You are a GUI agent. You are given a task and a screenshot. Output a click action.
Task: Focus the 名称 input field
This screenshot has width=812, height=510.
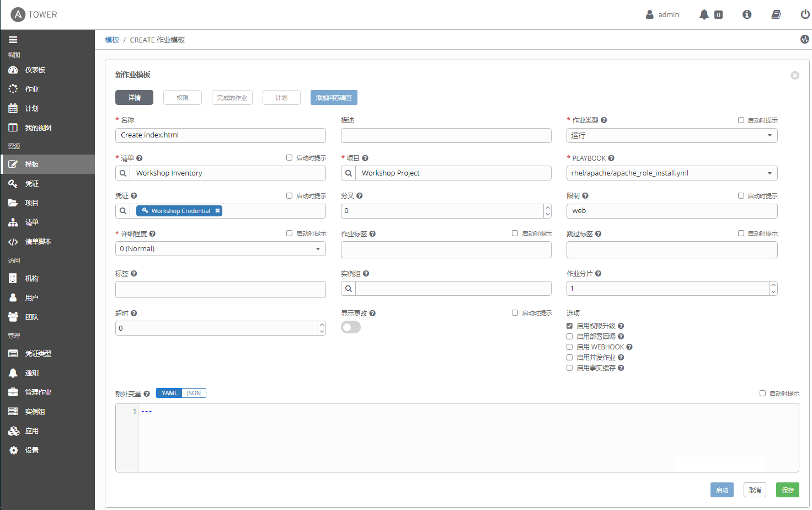(x=221, y=135)
